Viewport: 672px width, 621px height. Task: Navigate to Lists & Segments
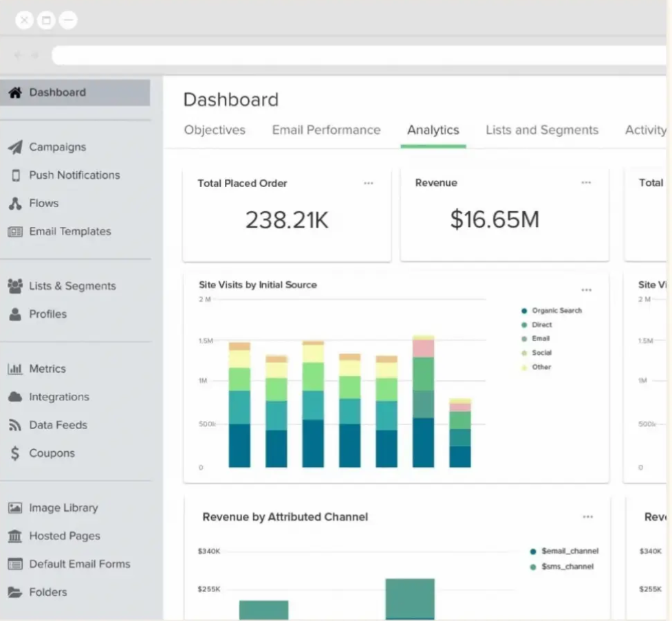coord(72,286)
